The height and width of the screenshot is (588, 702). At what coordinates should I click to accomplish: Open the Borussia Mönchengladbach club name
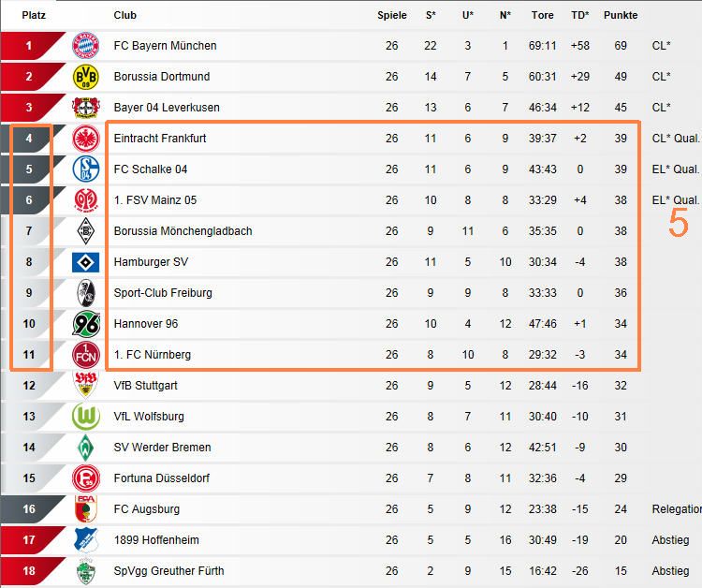183,231
